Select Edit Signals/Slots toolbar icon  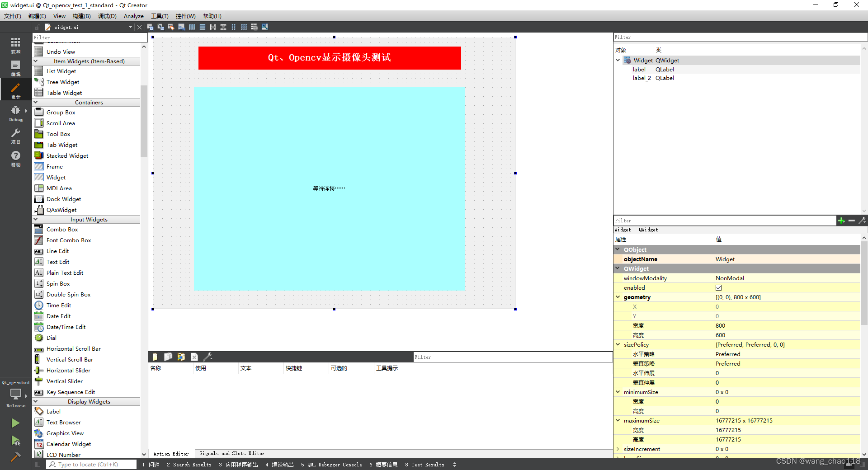pos(160,27)
